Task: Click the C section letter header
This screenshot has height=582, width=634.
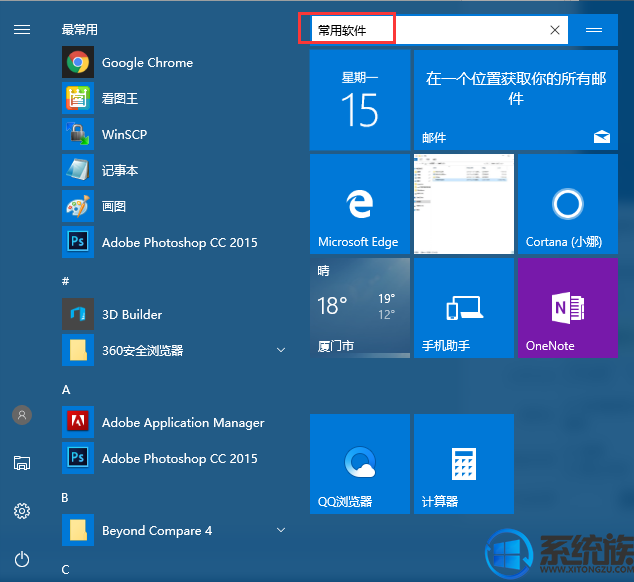Action: point(65,569)
